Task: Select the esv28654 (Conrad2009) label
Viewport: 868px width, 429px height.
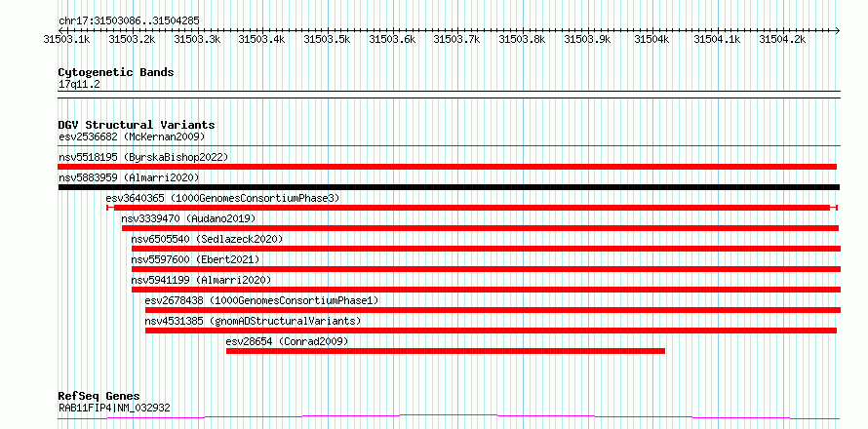Action: click(288, 341)
